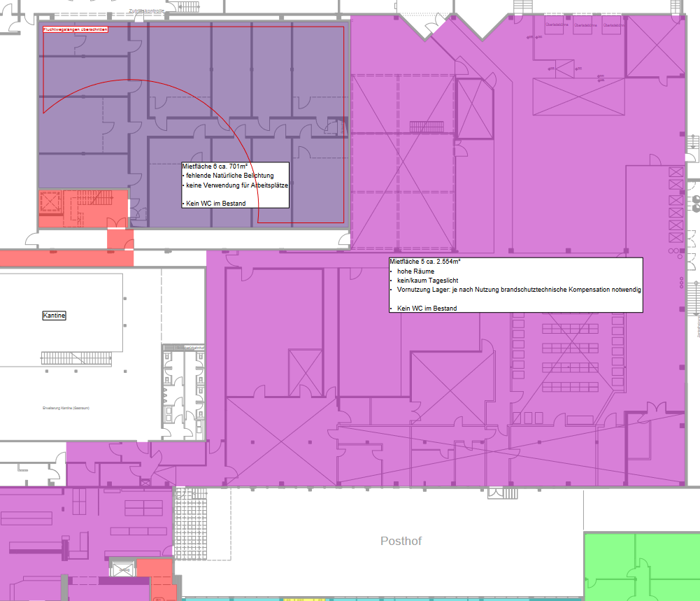Select the leftmost Überladebühne dock at the top
This screenshot has width=700, height=601.
[x=555, y=26]
